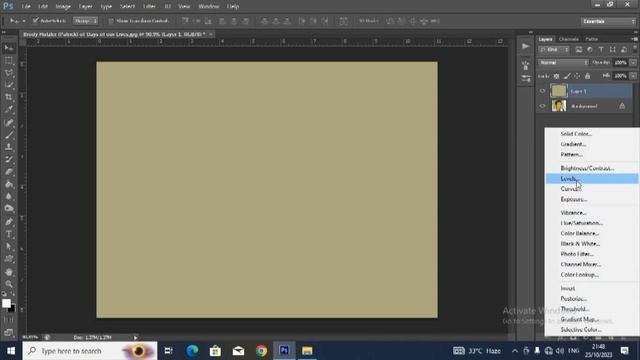
Task: Open the Layers panel options menu
Action: [635, 39]
